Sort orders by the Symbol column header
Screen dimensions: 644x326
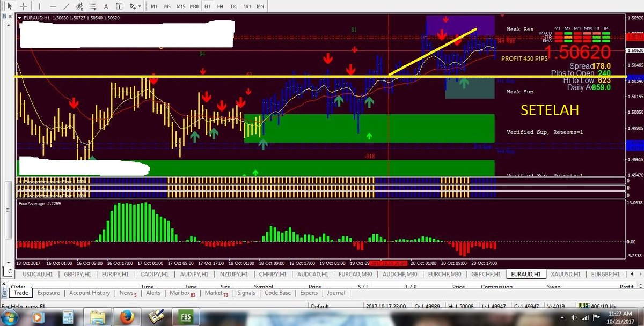264,287
